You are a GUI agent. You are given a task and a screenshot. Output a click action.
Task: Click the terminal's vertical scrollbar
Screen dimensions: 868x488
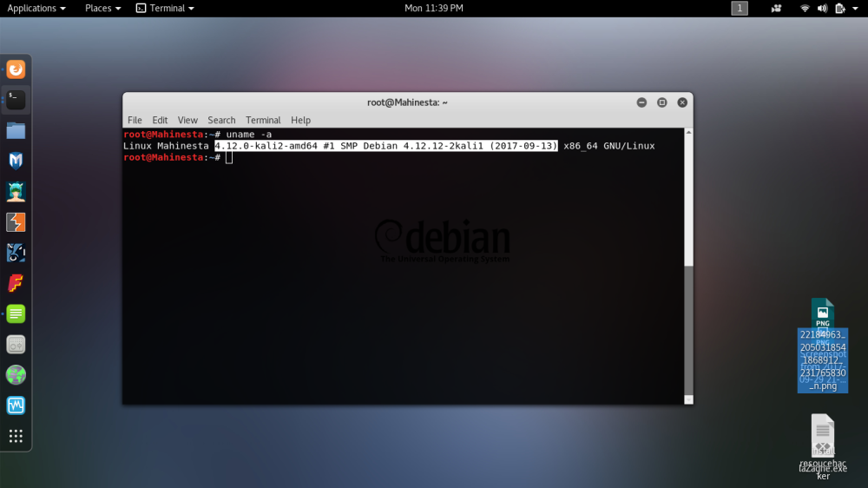(x=688, y=328)
